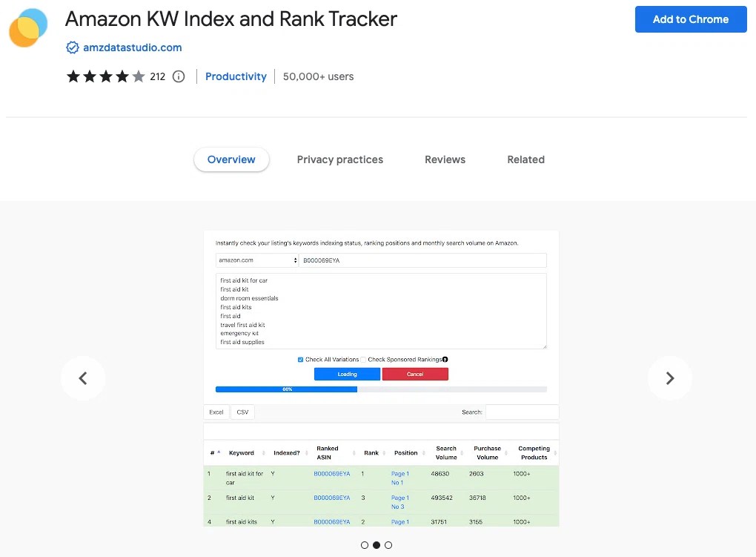
Task: Go back using the left carousel arrow
Action: pyautogui.click(x=83, y=378)
